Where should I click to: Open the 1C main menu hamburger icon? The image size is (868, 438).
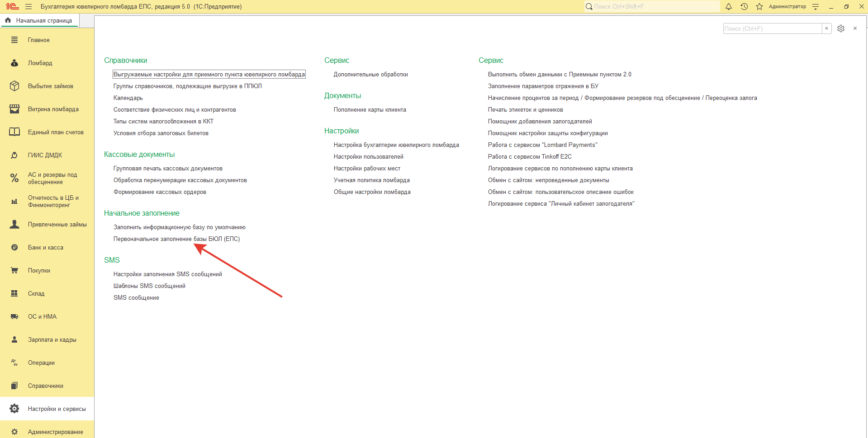pyautogui.click(x=28, y=7)
